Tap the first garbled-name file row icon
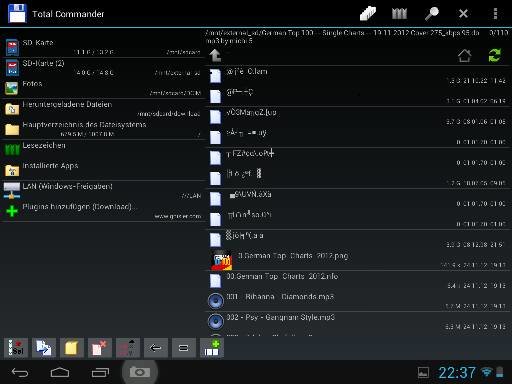Image resolution: width=512 pixels, height=384 pixels. [215, 76]
